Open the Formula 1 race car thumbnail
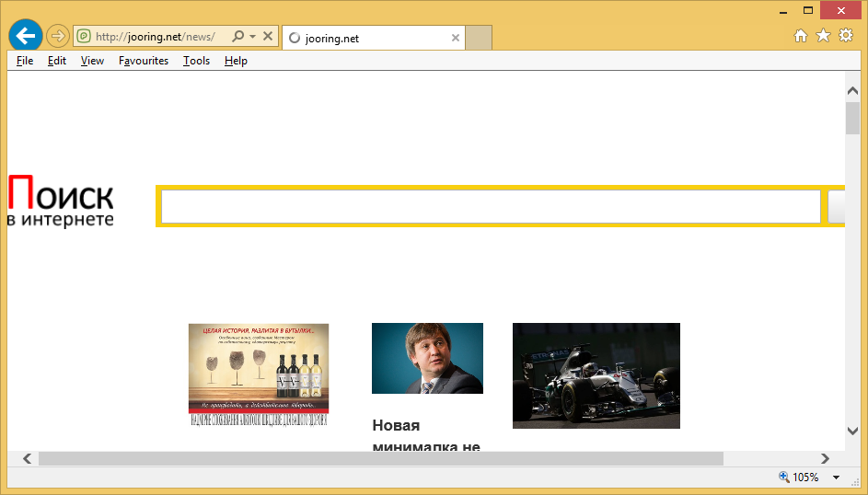 [596, 375]
